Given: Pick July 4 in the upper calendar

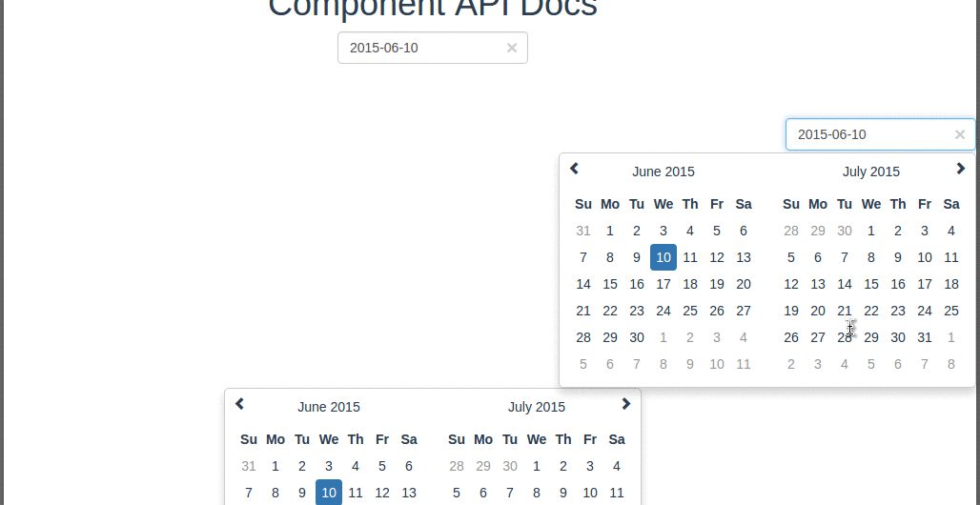Looking at the screenshot, I should tap(951, 232).
